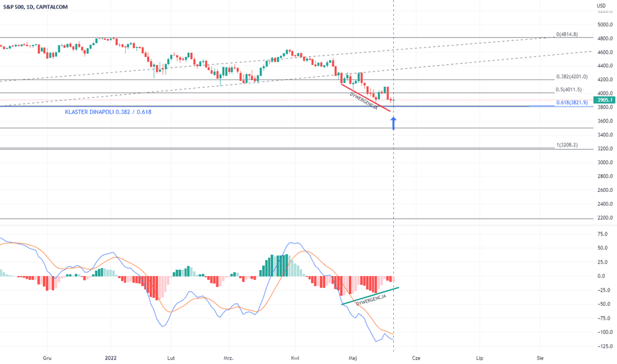617x364 pixels.
Task: Click the 3800.0 price axis label
Action: tap(605, 107)
